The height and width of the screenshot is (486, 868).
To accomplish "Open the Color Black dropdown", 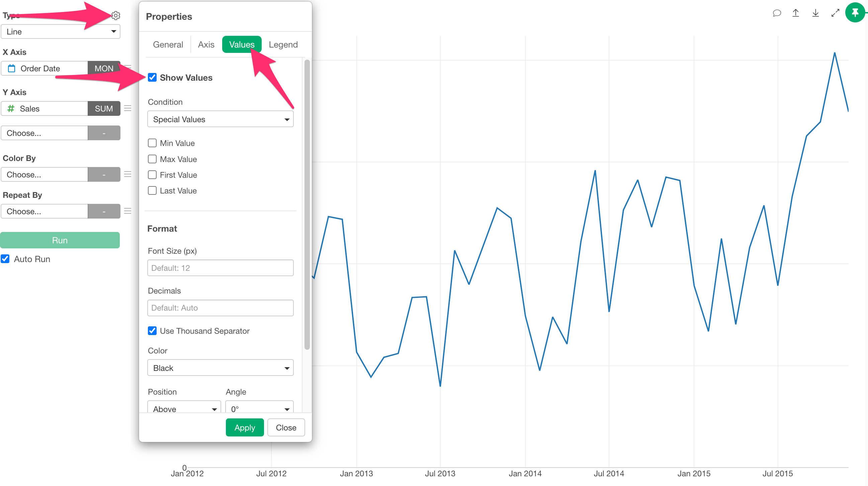I will click(x=221, y=368).
